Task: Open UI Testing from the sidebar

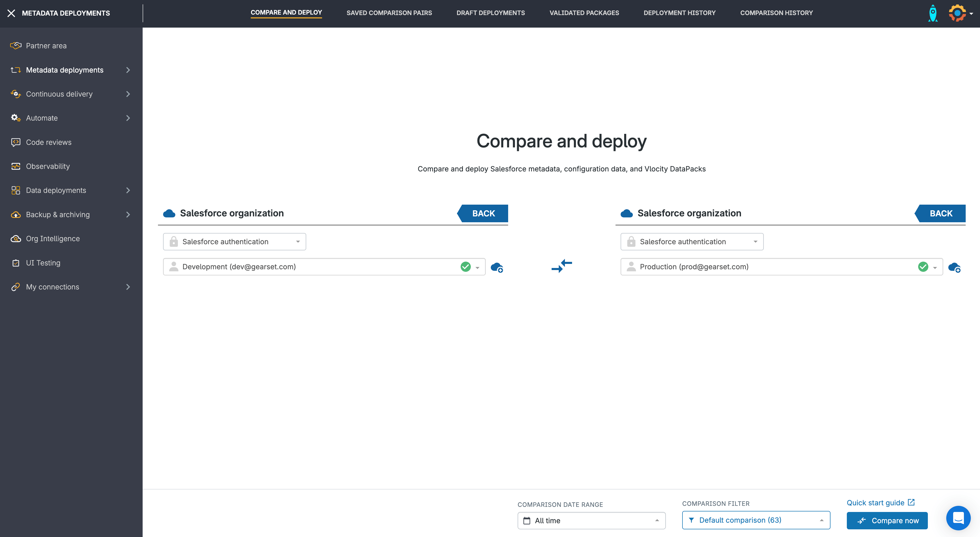Action: coord(43,262)
